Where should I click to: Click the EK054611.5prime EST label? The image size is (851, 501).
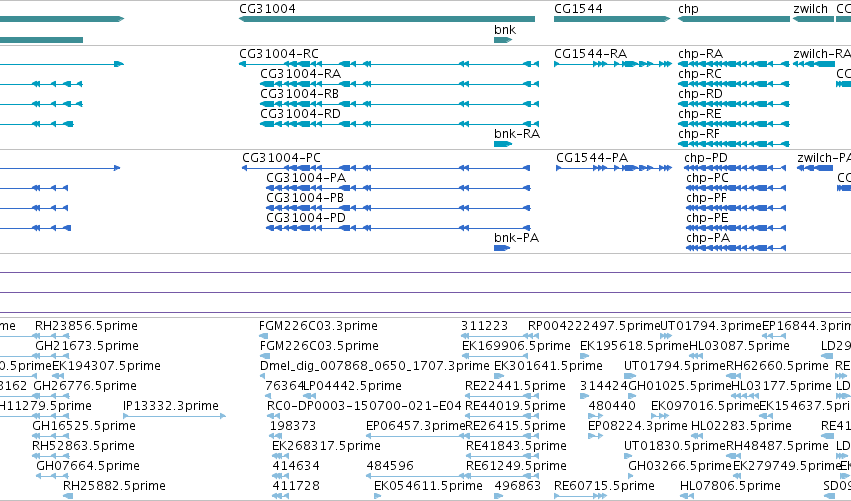[428, 487]
